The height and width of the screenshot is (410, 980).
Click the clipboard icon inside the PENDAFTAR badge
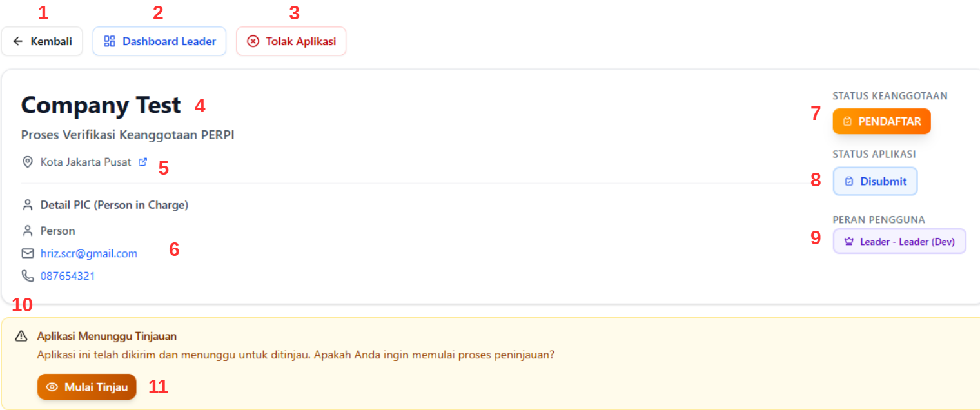[x=847, y=121]
